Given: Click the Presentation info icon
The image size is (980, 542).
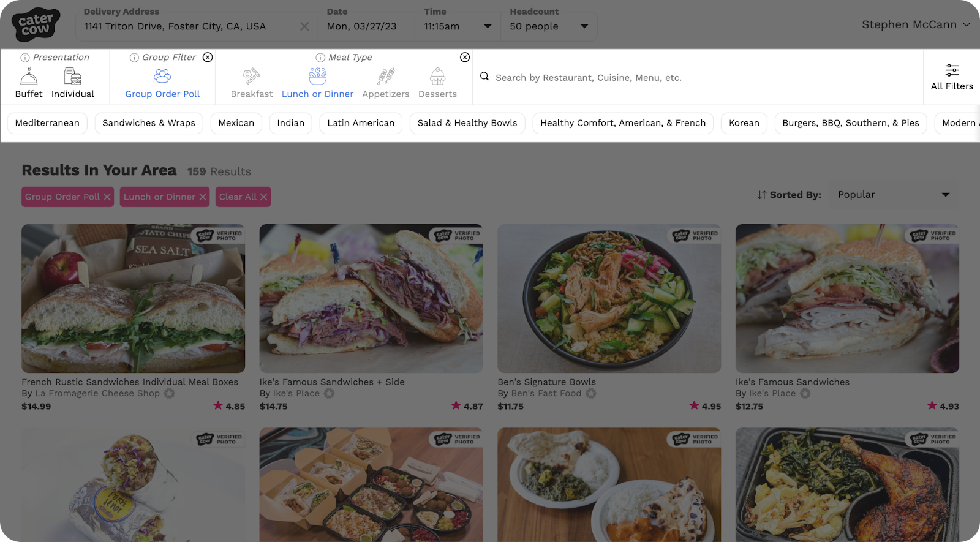Looking at the screenshot, I should (25, 58).
